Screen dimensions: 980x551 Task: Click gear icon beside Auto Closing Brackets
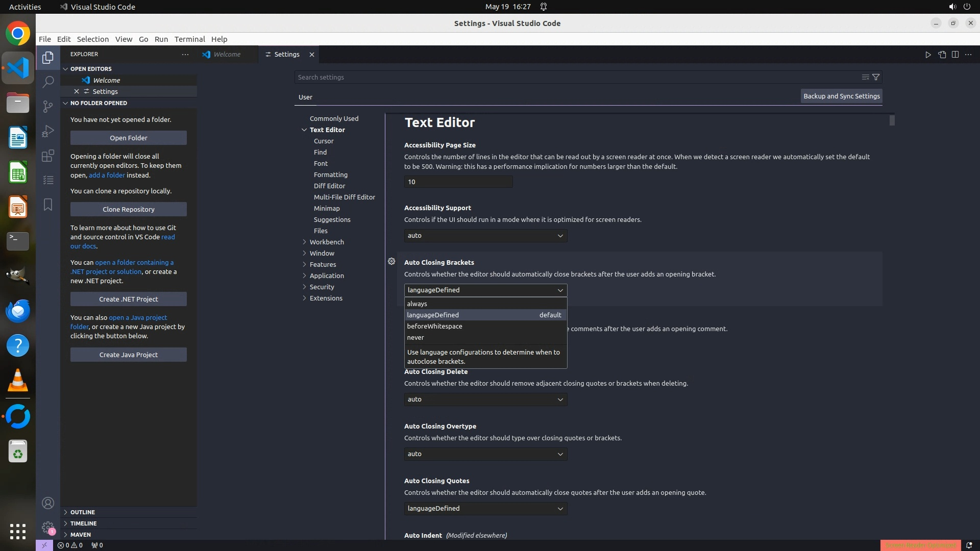391,261
